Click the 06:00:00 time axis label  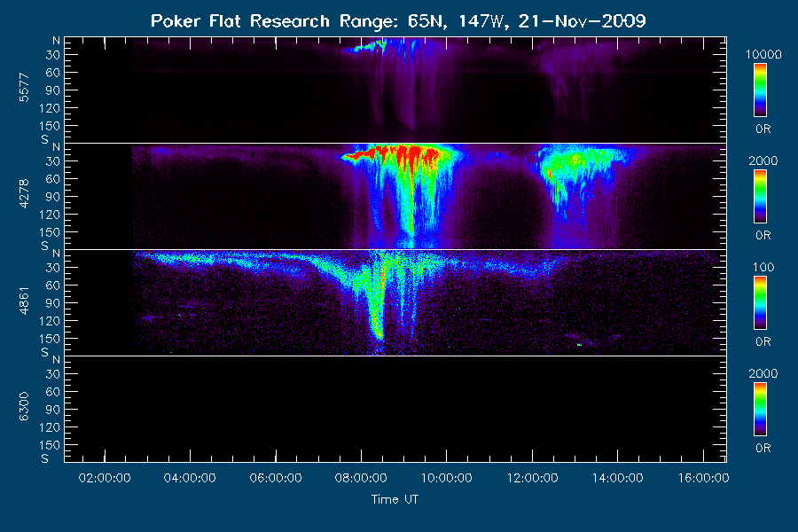[x=276, y=478]
